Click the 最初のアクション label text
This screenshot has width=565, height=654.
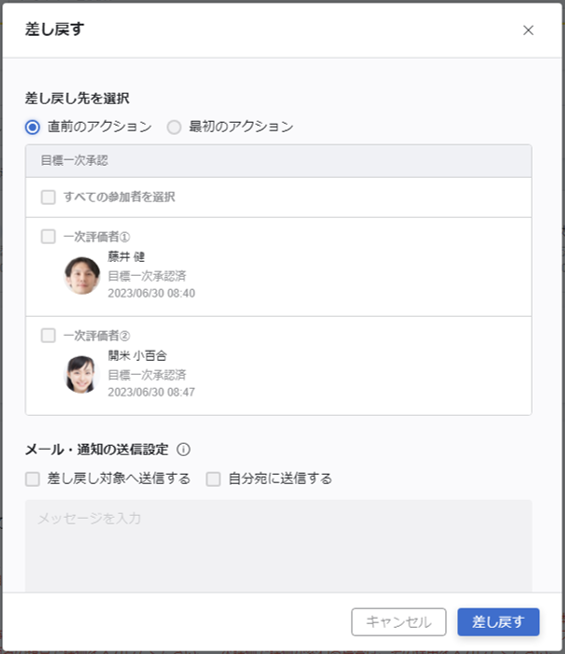pyautogui.click(x=241, y=126)
